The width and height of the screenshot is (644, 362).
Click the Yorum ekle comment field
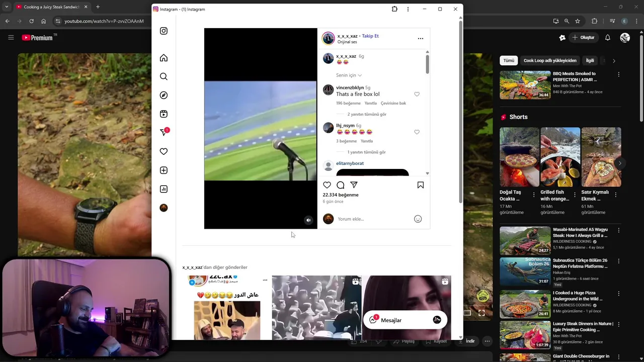pos(373,219)
